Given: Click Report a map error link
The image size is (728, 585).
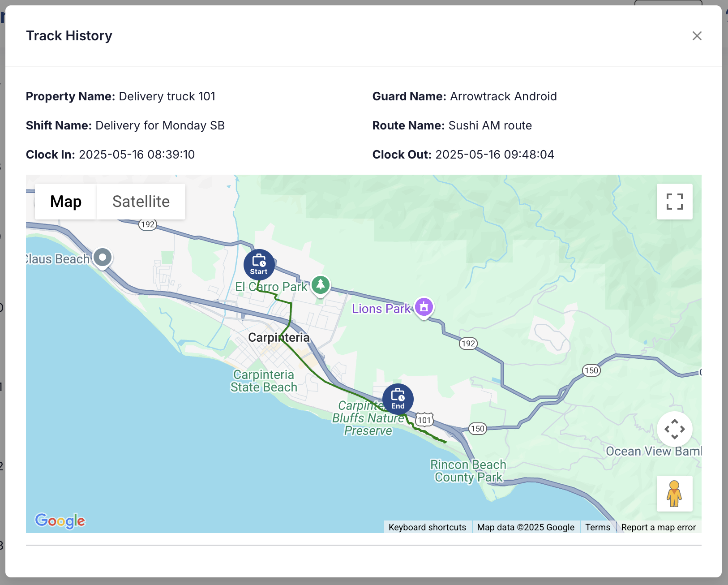Looking at the screenshot, I should tap(658, 527).
